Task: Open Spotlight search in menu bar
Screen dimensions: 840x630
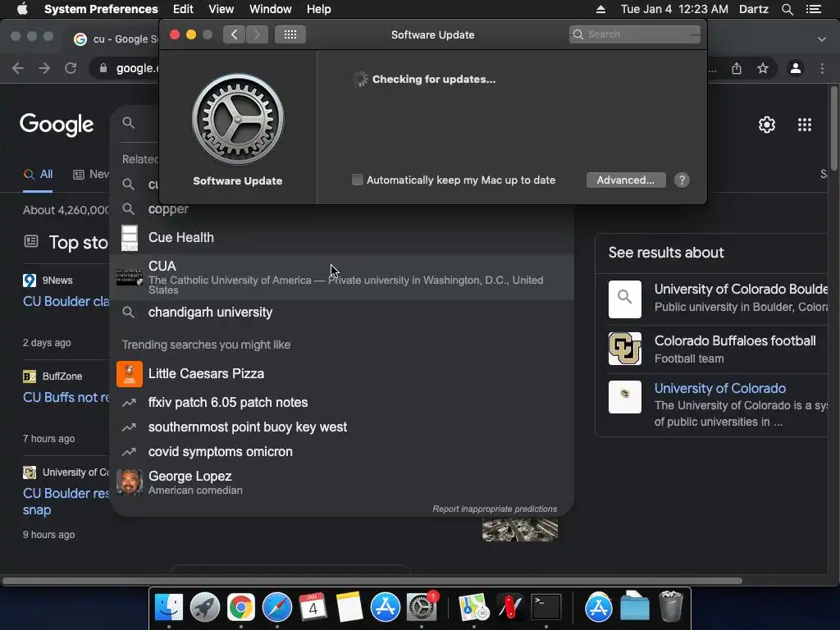Action: tap(787, 9)
